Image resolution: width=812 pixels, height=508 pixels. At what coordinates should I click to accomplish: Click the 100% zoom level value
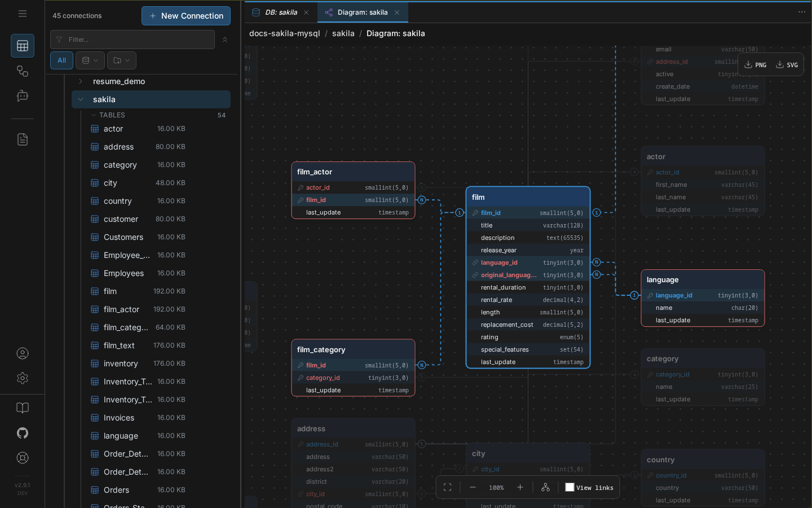tap(496, 488)
